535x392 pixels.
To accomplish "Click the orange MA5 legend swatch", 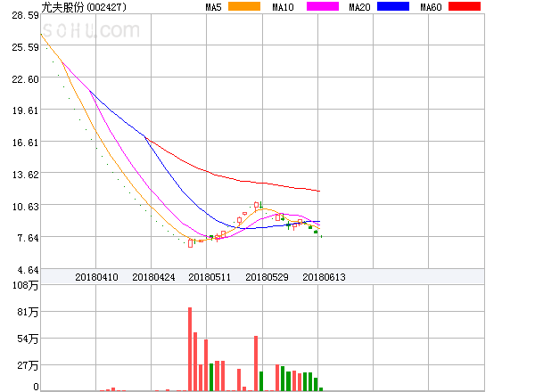I will tap(244, 6).
